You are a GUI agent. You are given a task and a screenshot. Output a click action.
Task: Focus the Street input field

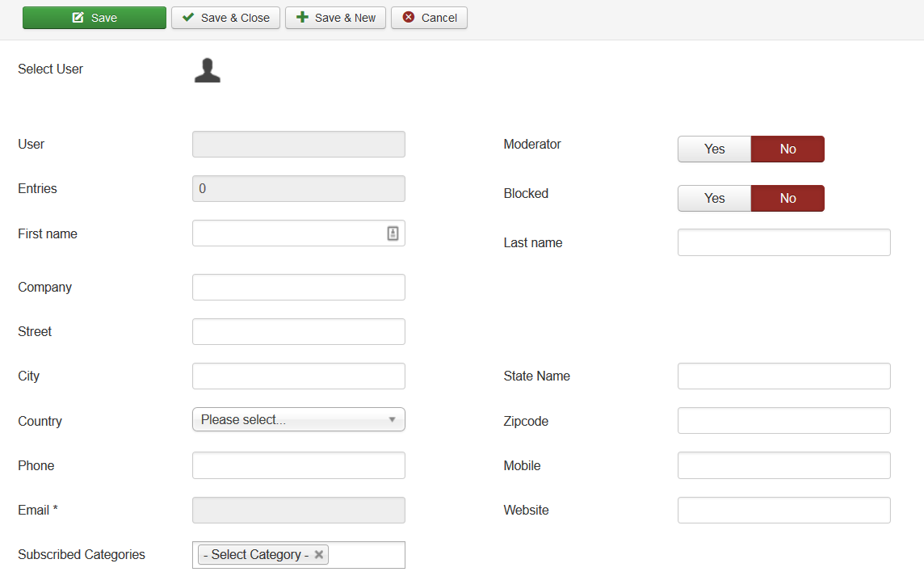(298, 331)
